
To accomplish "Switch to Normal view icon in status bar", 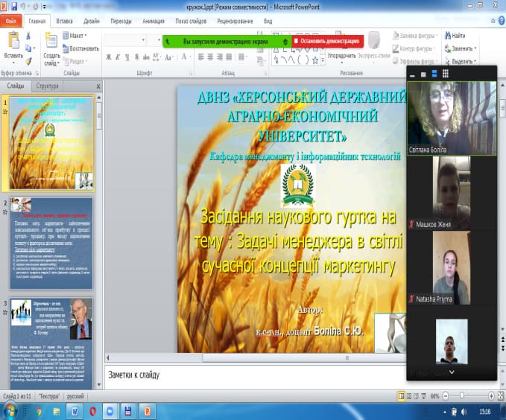I will pyautogui.click(x=402, y=396).
